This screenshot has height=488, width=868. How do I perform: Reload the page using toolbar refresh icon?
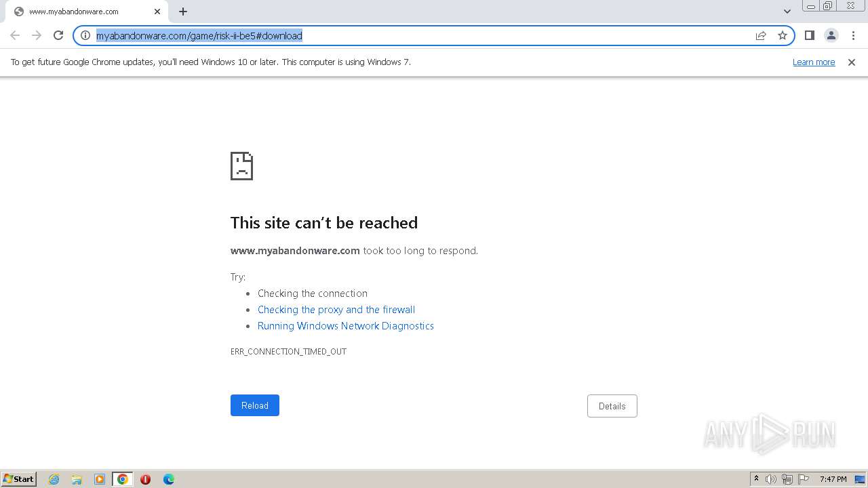[x=58, y=35]
